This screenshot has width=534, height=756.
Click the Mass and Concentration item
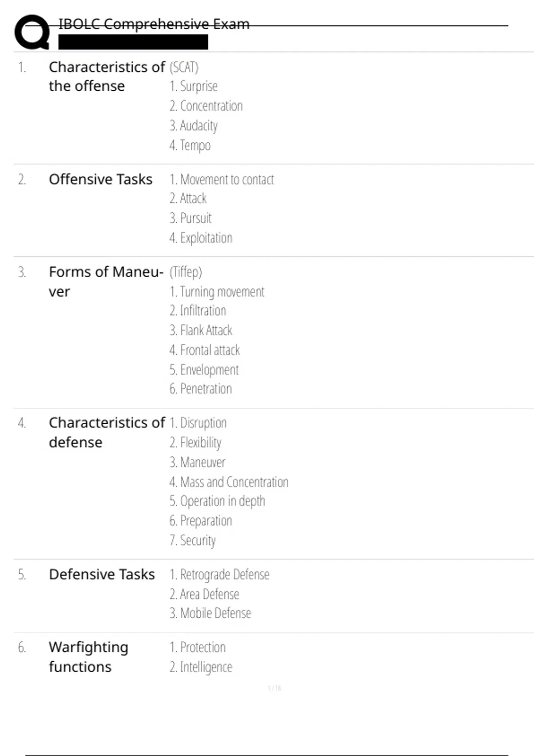click(x=229, y=482)
